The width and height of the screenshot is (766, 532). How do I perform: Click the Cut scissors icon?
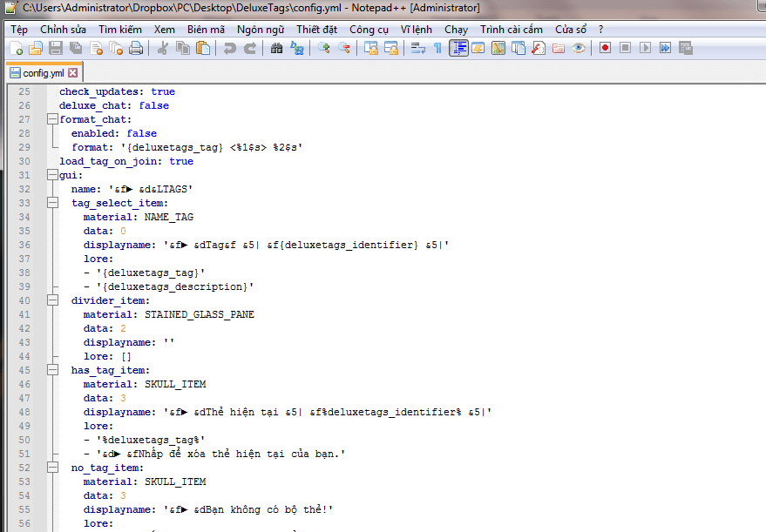[x=162, y=49]
